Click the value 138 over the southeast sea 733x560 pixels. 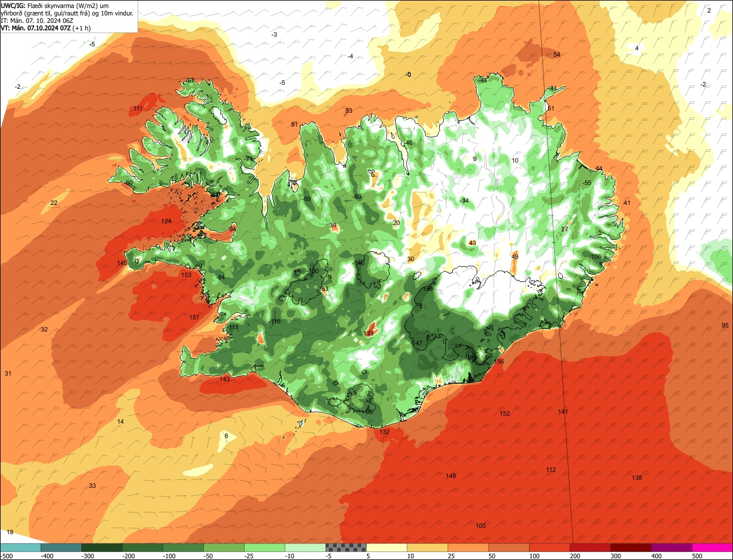tap(637, 478)
